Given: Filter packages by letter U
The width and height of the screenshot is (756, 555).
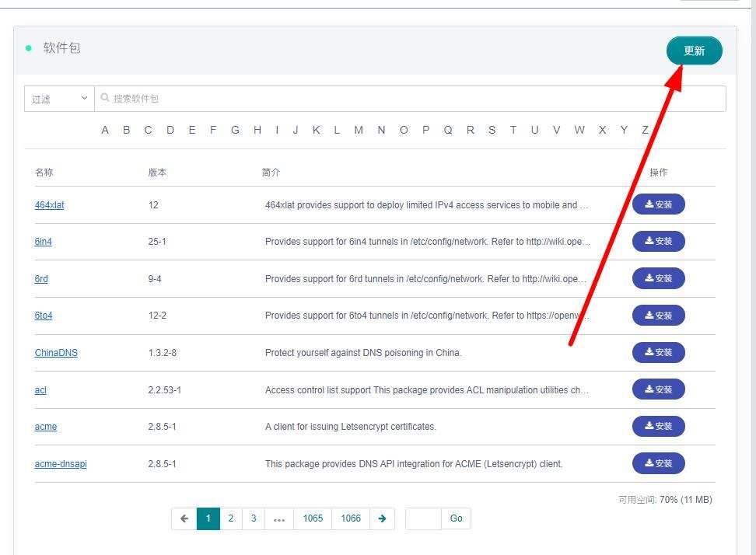Looking at the screenshot, I should [534, 130].
